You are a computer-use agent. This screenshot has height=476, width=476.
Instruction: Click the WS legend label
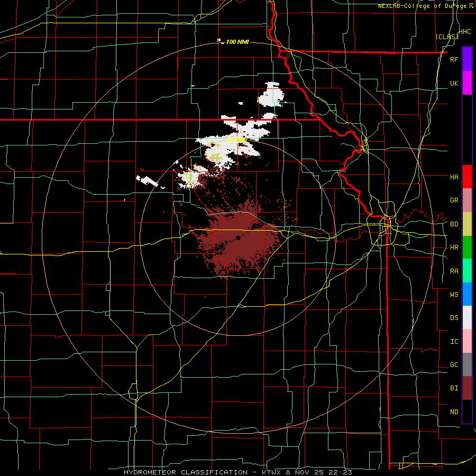[454, 294]
